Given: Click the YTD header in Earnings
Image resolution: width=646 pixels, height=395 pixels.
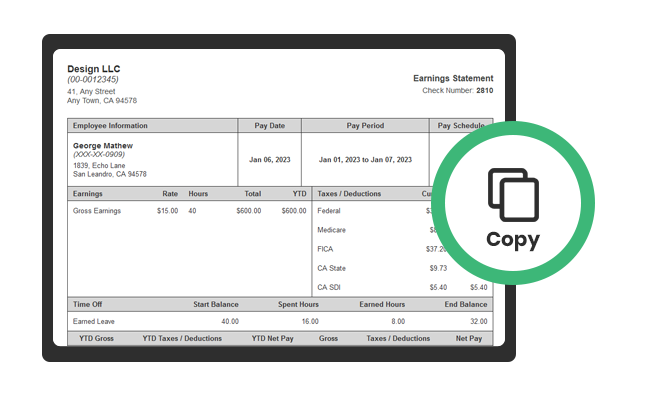Looking at the screenshot, I should 299,194.
